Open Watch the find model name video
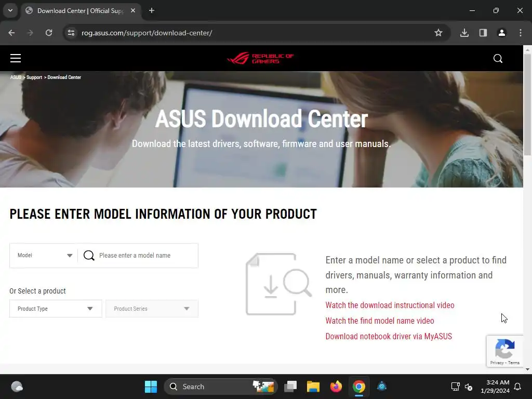The height and width of the screenshot is (399, 532). click(x=380, y=321)
